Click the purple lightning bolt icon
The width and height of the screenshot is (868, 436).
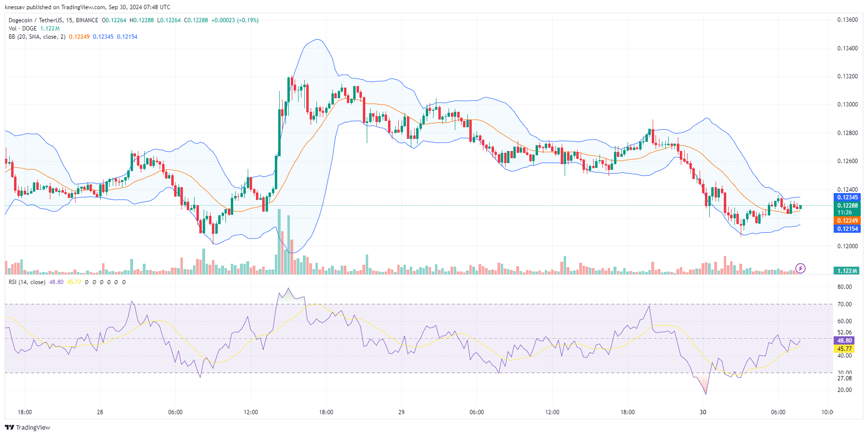click(x=800, y=268)
